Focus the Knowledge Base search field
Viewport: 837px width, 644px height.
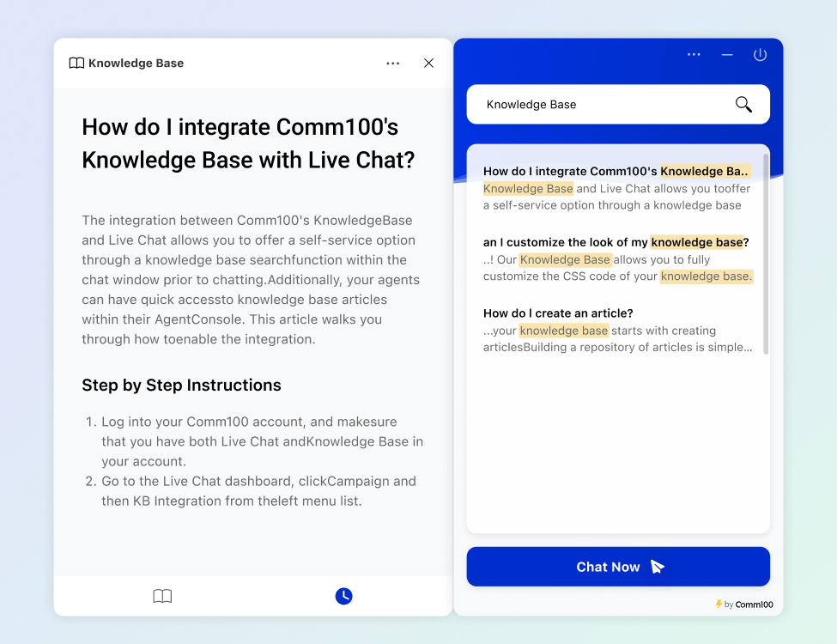(x=618, y=104)
